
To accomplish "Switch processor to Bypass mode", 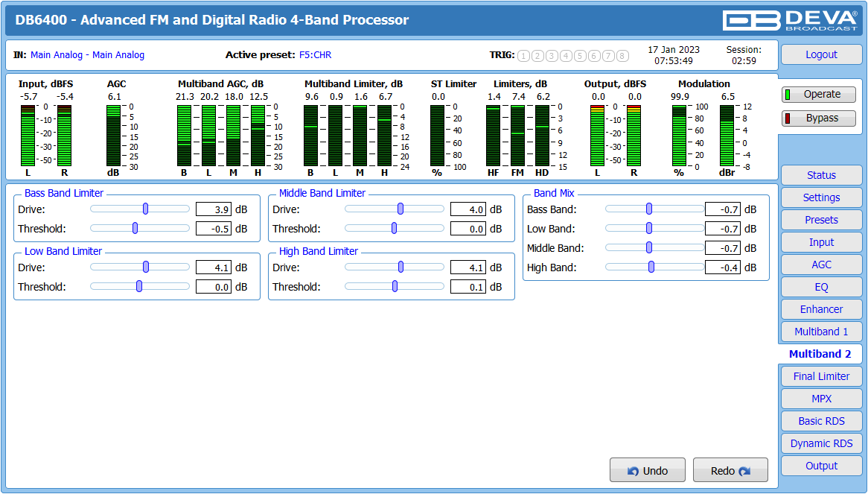I will [819, 118].
